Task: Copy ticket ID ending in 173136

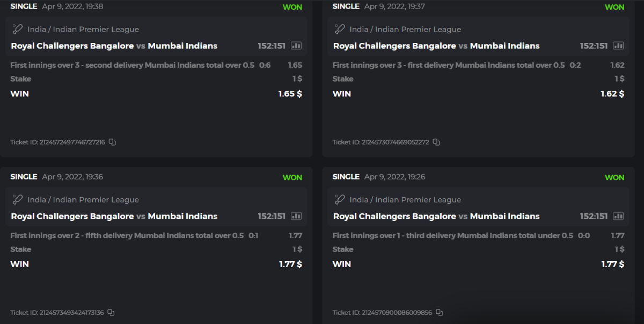Action: click(x=111, y=313)
